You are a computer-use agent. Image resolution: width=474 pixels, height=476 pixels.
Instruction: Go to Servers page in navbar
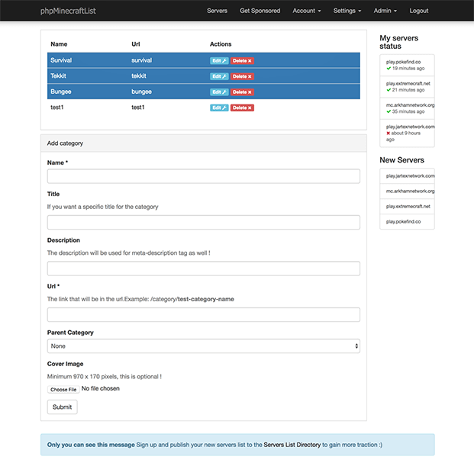(217, 11)
